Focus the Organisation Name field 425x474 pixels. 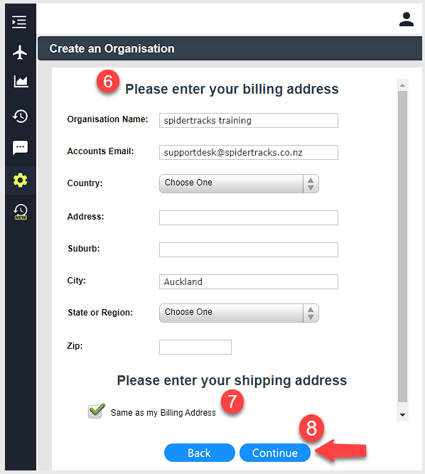tap(248, 120)
